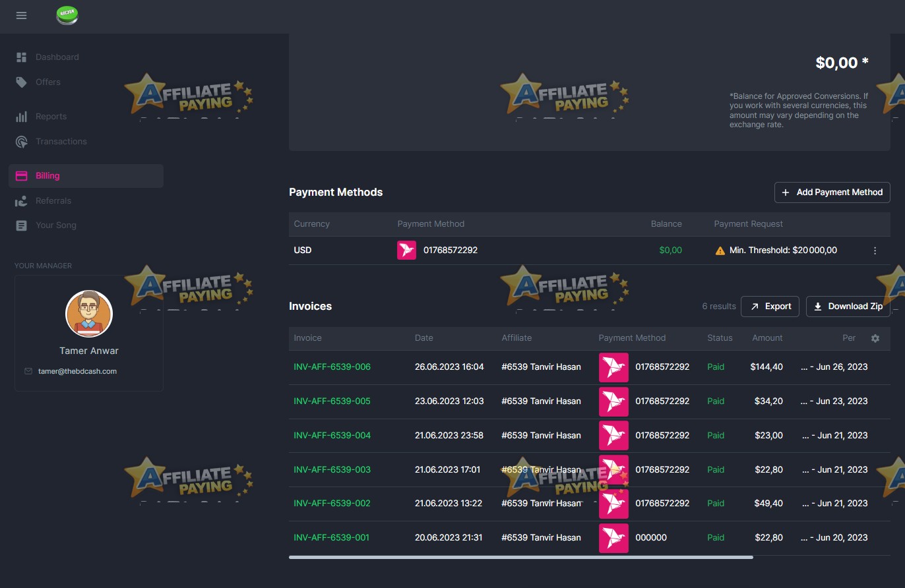905x588 pixels.
Task: Click payment logo in INV-AFF-6539-004 row
Action: point(613,436)
